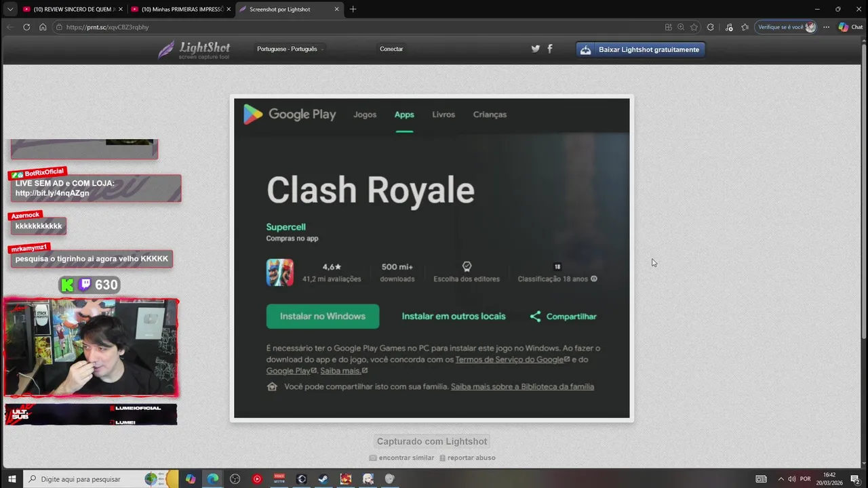The width and height of the screenshot is (868, 488).
Task: Open the LightShot Facebook icon
Action: point(550,49)
